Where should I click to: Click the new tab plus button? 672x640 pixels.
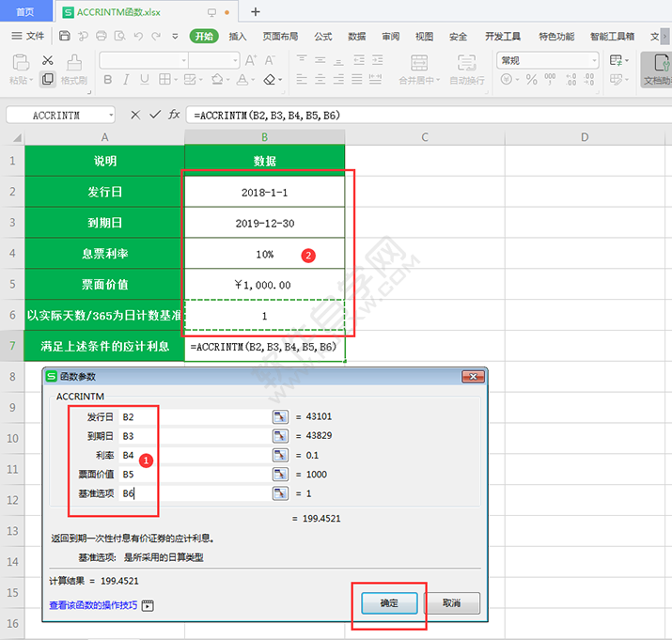coord(256,12)
